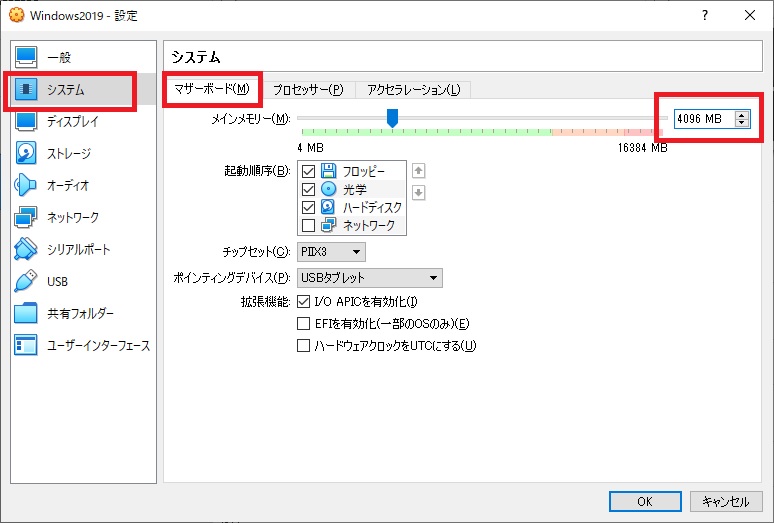This screenshot has height=523, width=774.
Task: Click the 拡張機能 label
Action: [266, 301]
